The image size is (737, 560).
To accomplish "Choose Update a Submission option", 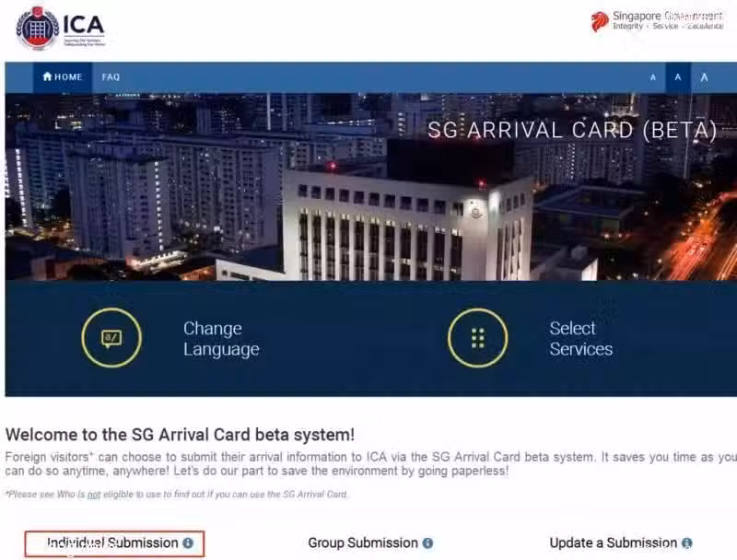I will [x=614, y=543].
